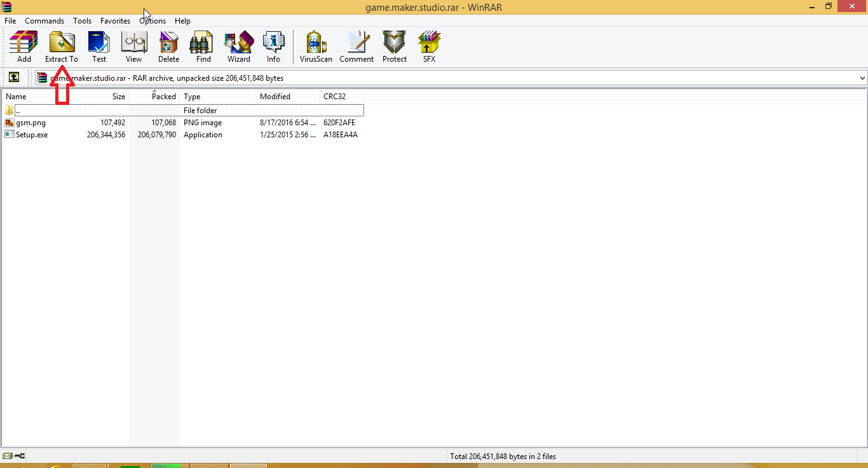Sort by the Packed column header
This screenshot has height=468, width=868.
[x=154, y=97]
